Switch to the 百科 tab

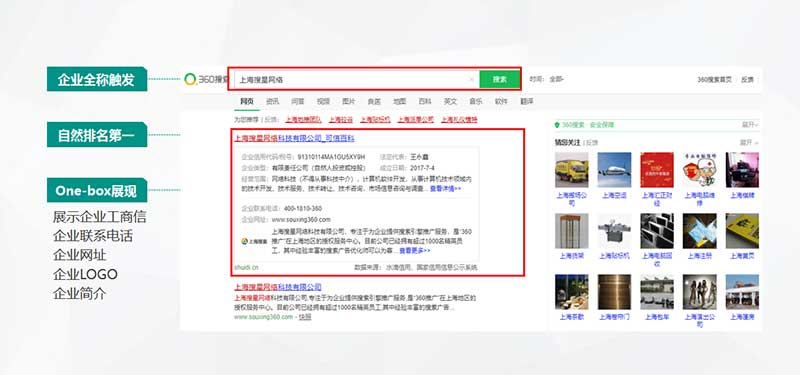425,102
